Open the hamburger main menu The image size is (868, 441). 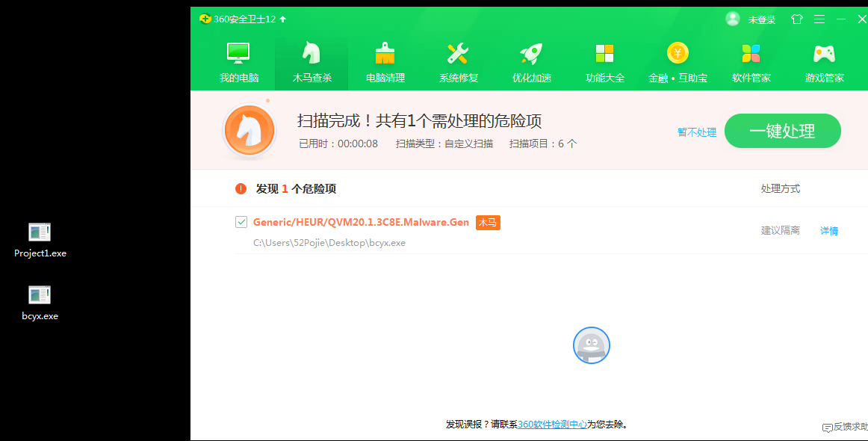[819, 18]
